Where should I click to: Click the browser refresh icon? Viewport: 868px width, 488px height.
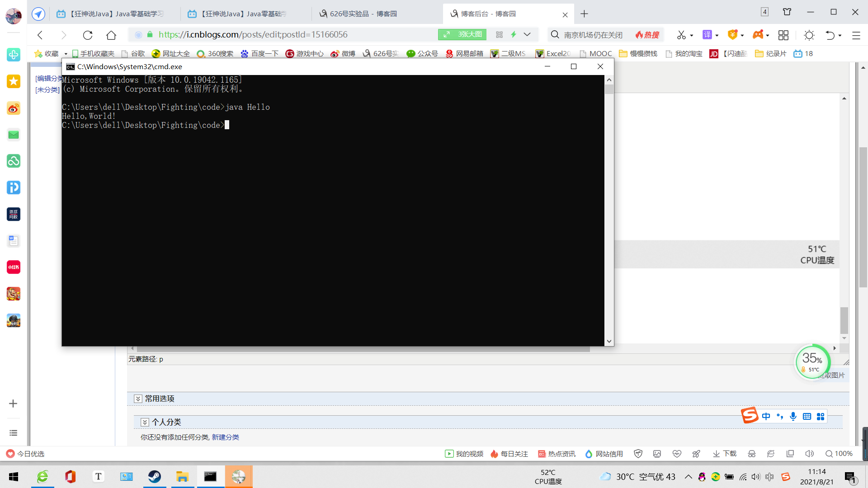click(88, 35)
